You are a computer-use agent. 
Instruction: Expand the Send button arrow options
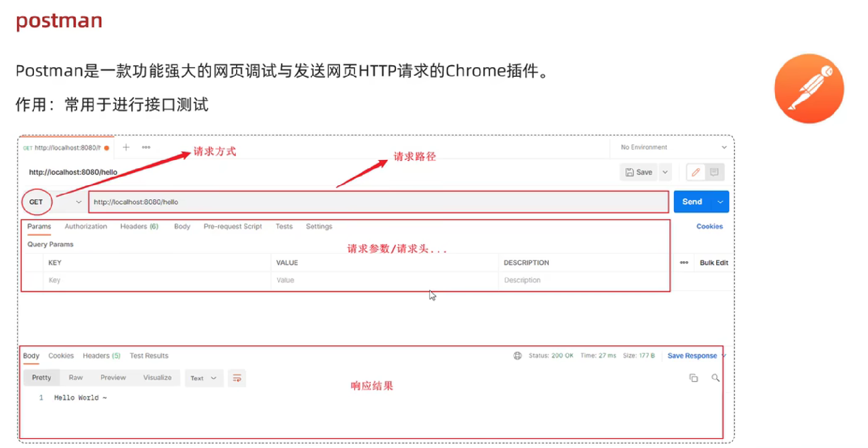(x=720, y=202)
